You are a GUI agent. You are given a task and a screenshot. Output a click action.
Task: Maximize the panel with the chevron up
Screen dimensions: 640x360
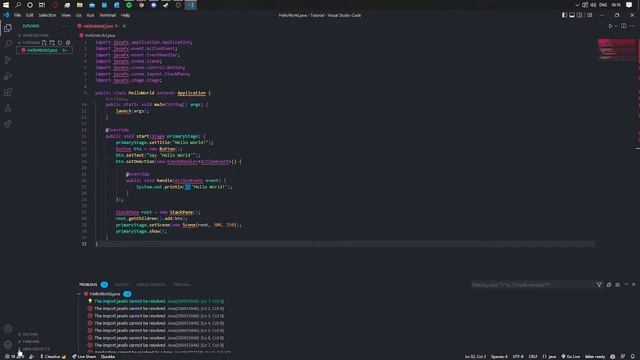pos(626,284)
